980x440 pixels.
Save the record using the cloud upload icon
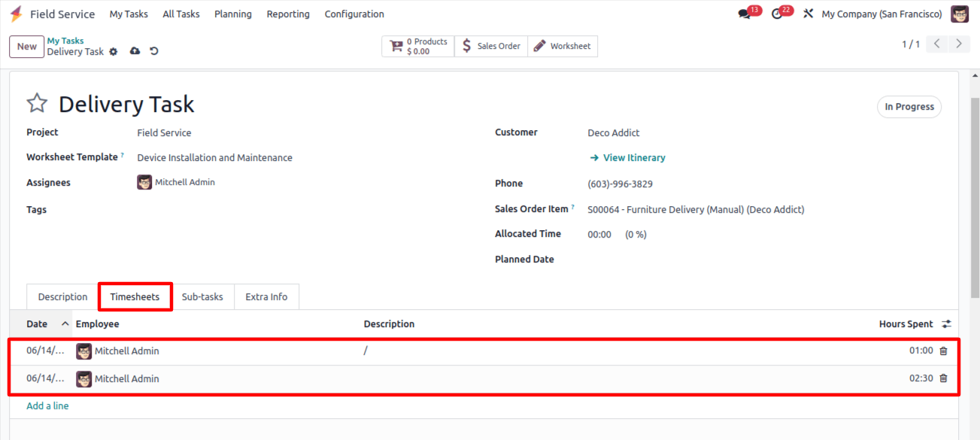pyautogui.click(x=135, y=51)
